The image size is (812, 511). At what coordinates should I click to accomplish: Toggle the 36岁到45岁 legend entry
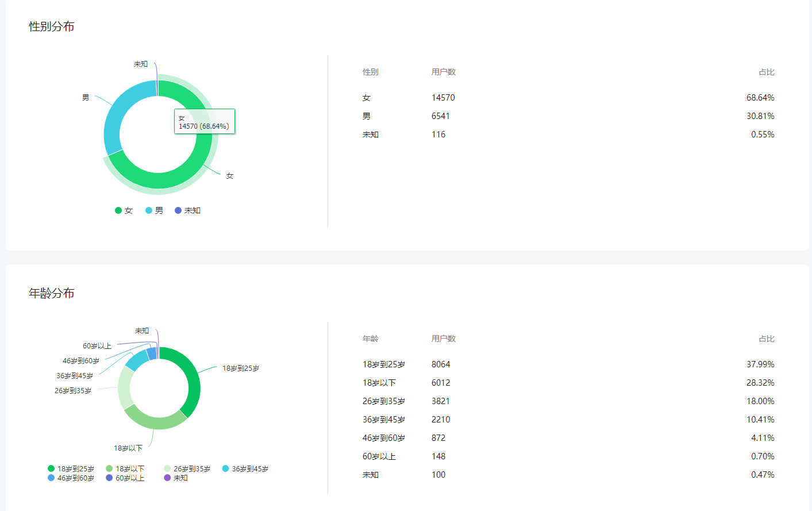click(245, 468)
